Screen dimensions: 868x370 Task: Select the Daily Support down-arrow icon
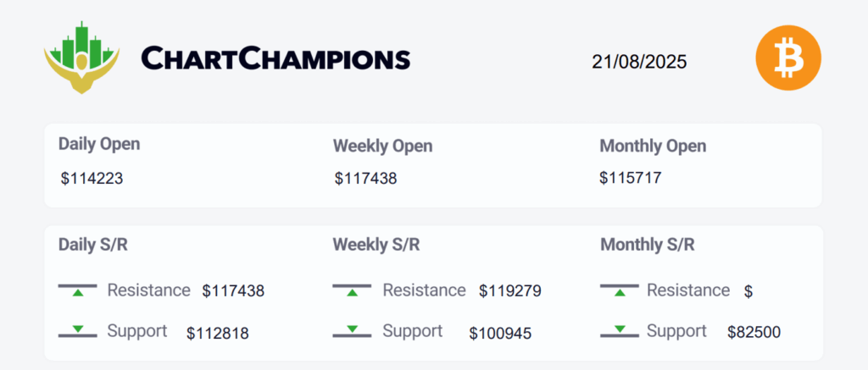[77, 331]
